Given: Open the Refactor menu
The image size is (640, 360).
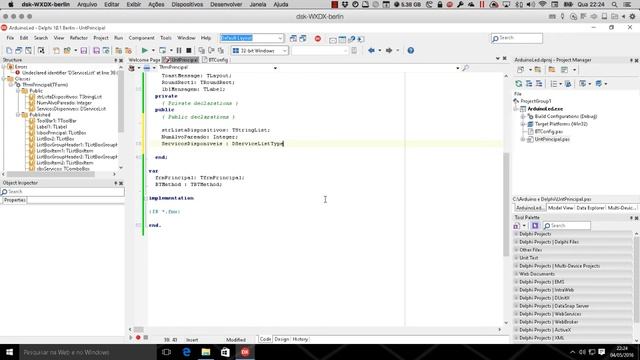Looking at the screenshot, I should (x=79, y=38).
